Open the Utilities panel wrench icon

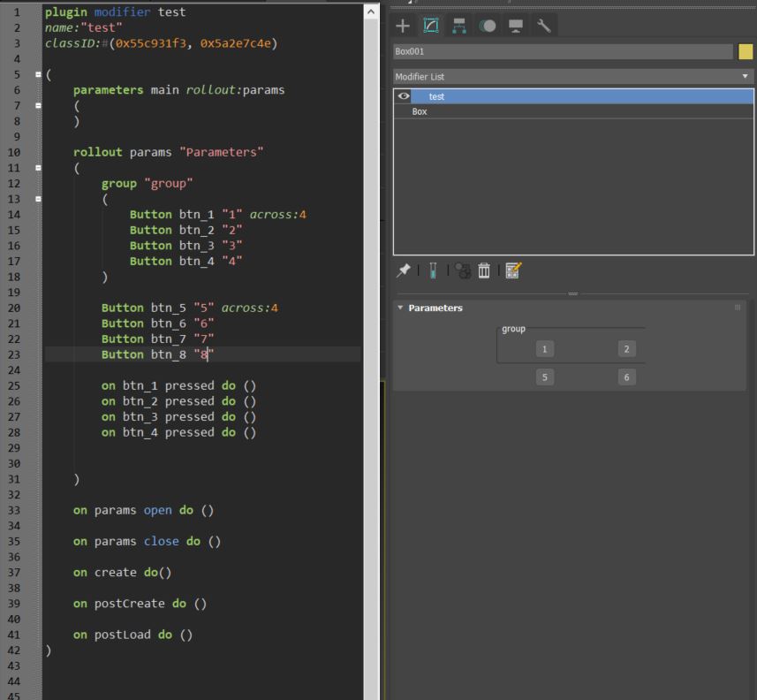(x=545, y=26)
